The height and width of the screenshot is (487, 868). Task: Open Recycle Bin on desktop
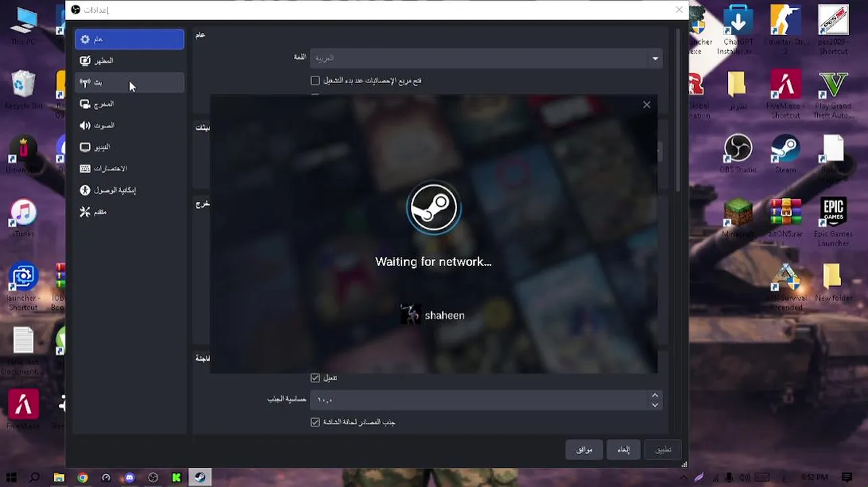[24, 91]
